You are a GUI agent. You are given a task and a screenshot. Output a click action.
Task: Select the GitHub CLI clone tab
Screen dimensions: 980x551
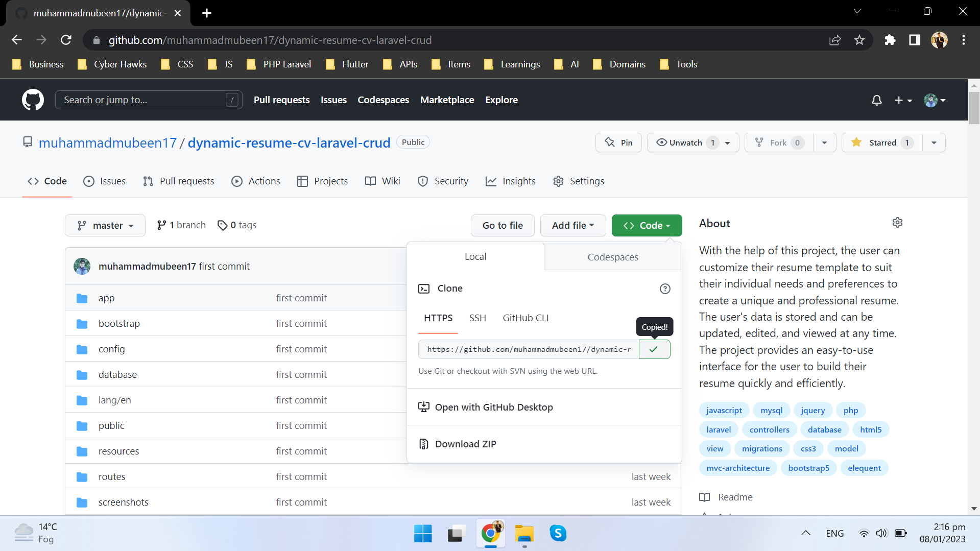pos(525,318)
